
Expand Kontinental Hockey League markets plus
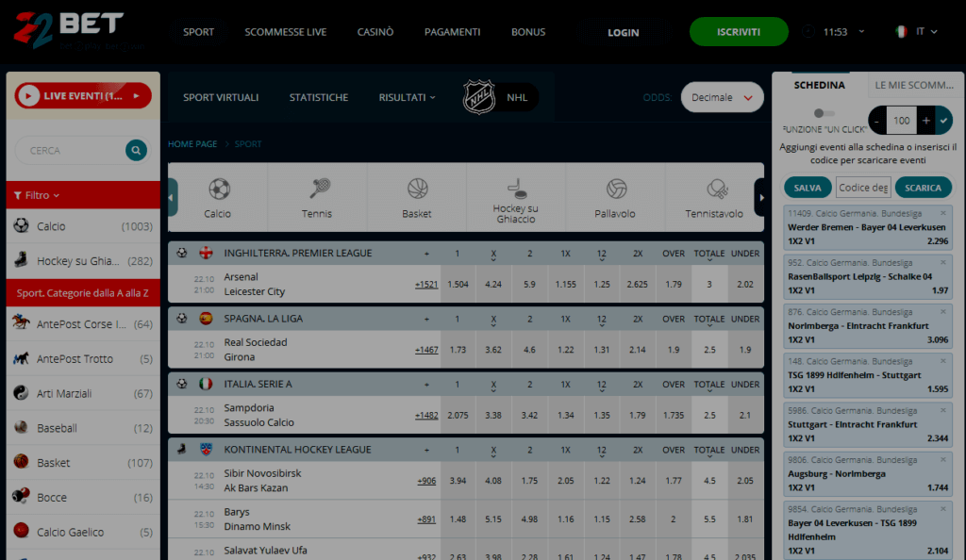[x=426, y=450]
